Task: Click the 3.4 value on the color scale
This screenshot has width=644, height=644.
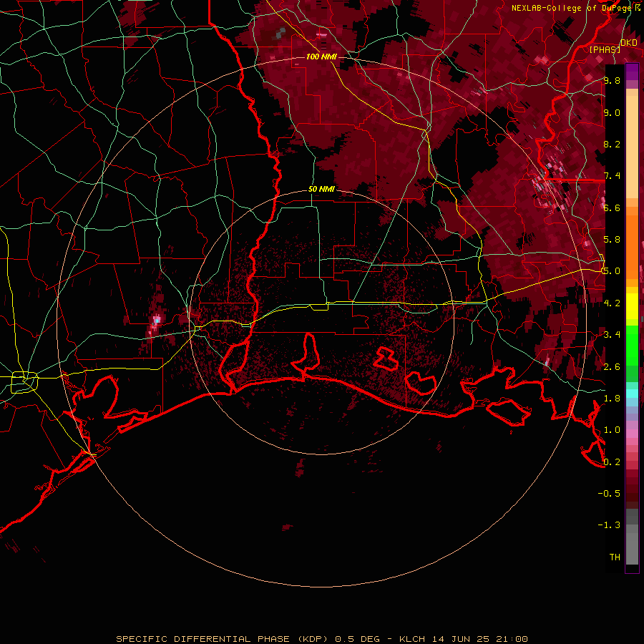Action: (612, 335)
